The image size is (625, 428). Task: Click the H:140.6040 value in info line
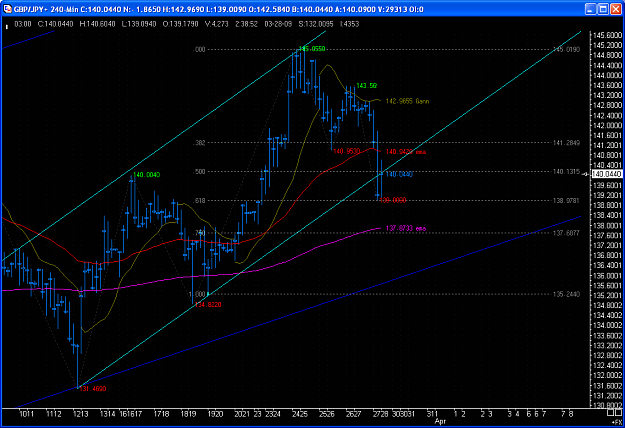(97, 24)
